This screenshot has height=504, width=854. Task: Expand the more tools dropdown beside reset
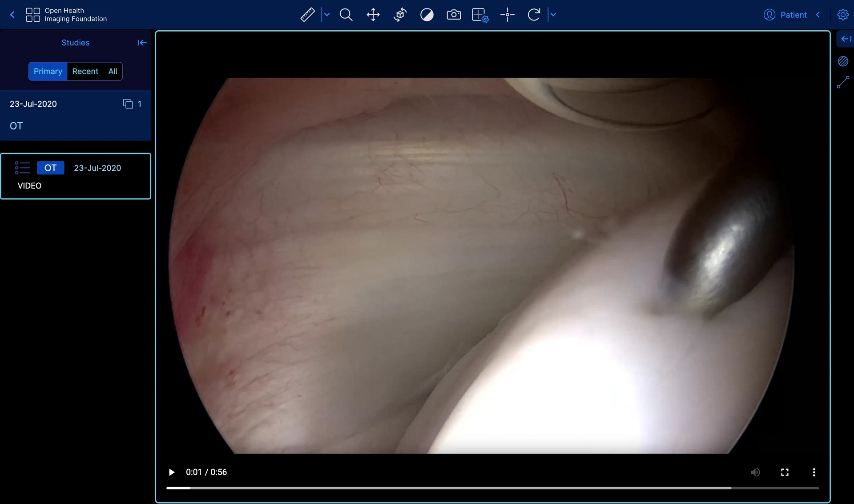[x=554, y=15]
